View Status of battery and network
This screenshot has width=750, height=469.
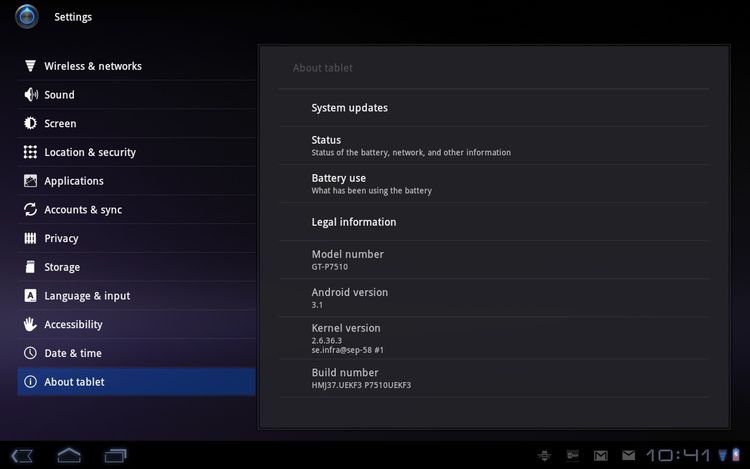point(410,146)
